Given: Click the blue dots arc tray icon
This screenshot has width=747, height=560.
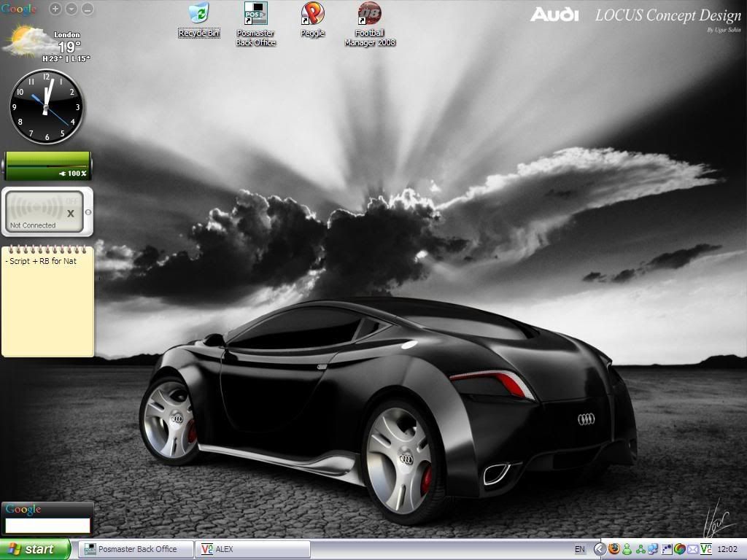Looking at the screenshot, I should click(667, 549).
